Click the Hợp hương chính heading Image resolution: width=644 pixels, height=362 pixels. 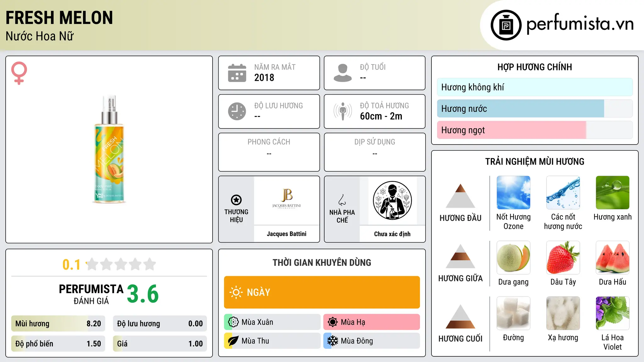[535, 67]
